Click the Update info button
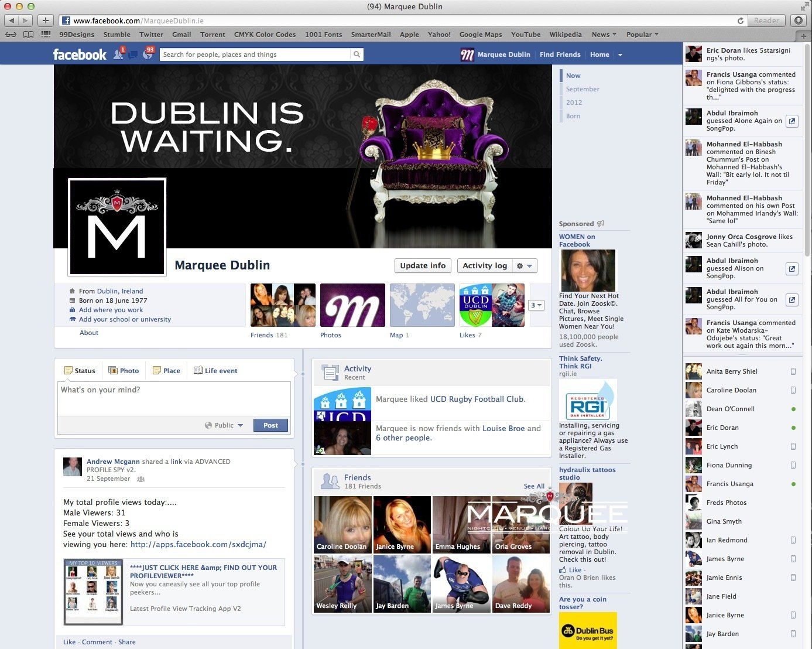812x649 pixels. pos(423,266)
